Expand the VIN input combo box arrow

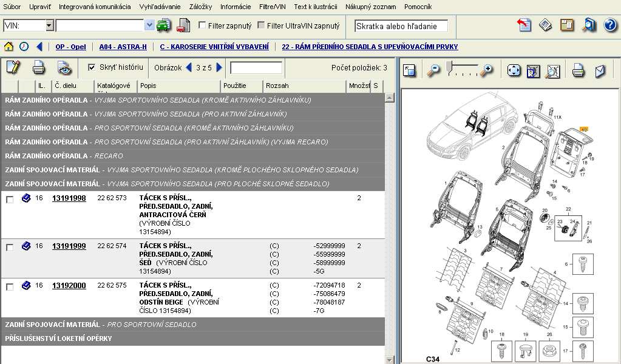pos(149,25)
